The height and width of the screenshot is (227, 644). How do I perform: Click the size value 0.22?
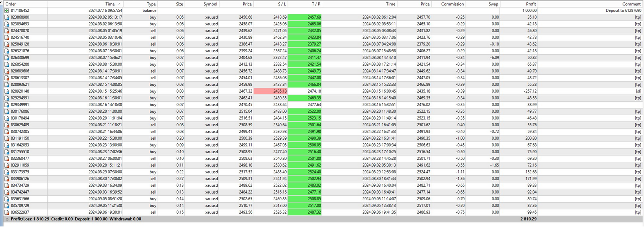pos(179,172)
